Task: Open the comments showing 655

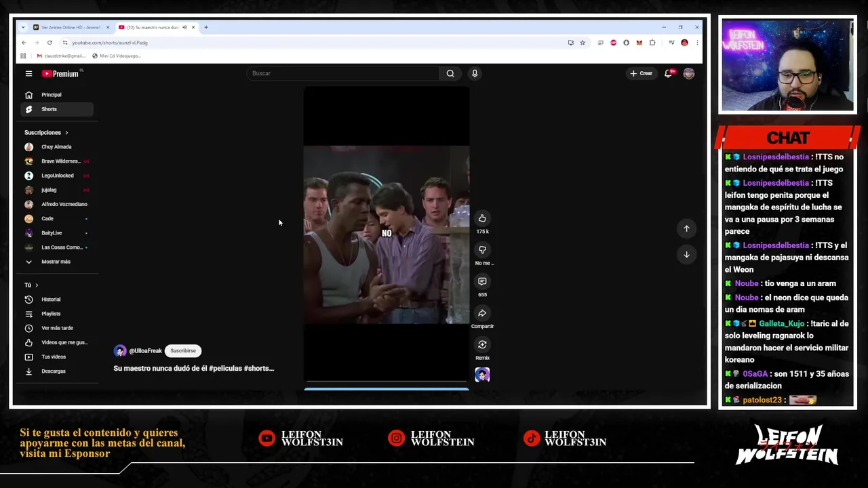Action: 482,281
